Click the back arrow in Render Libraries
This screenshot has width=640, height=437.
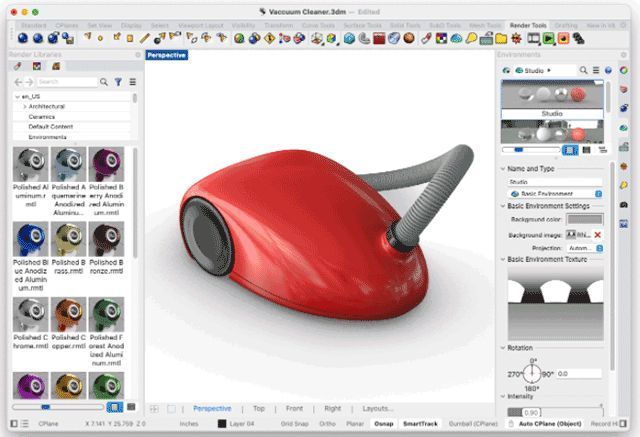(19, 81)
